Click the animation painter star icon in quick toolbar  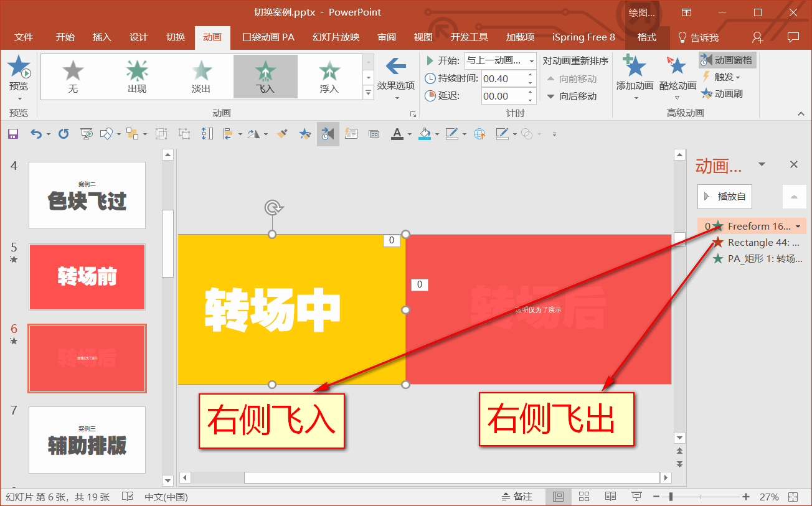pyautogui.click(x=304, y=134)
